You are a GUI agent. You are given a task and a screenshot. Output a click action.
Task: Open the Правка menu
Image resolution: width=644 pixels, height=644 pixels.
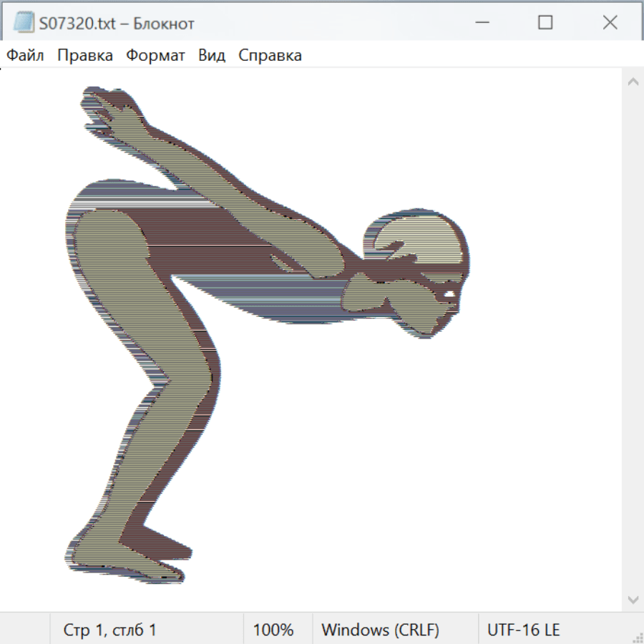click(x=84, y=56)
